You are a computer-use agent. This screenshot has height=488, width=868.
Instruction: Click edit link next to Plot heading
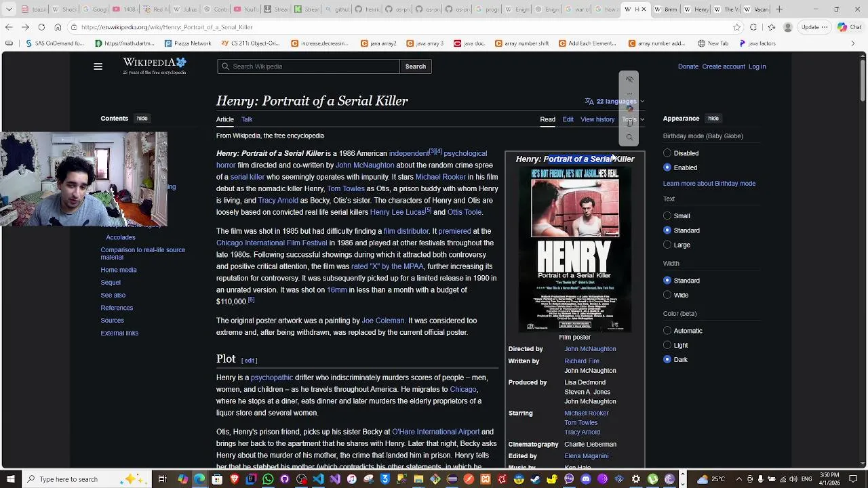click(x=250, y=361)
